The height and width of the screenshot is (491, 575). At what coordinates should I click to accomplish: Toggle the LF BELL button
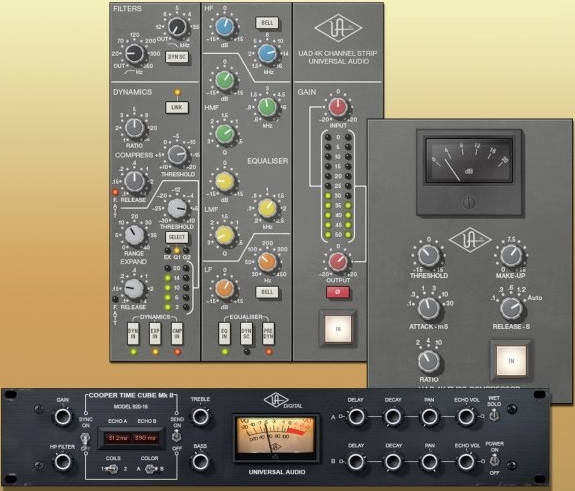pos(267,292)
